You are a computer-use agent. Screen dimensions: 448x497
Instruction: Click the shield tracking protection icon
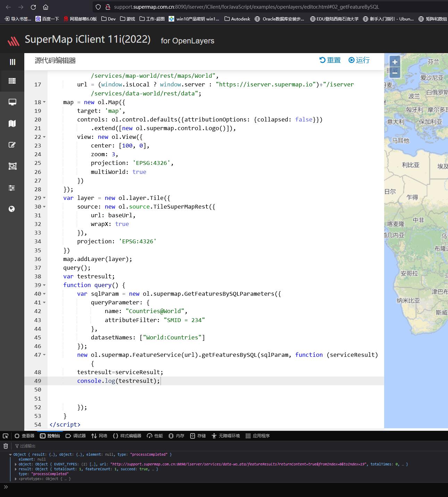[98, 7]
